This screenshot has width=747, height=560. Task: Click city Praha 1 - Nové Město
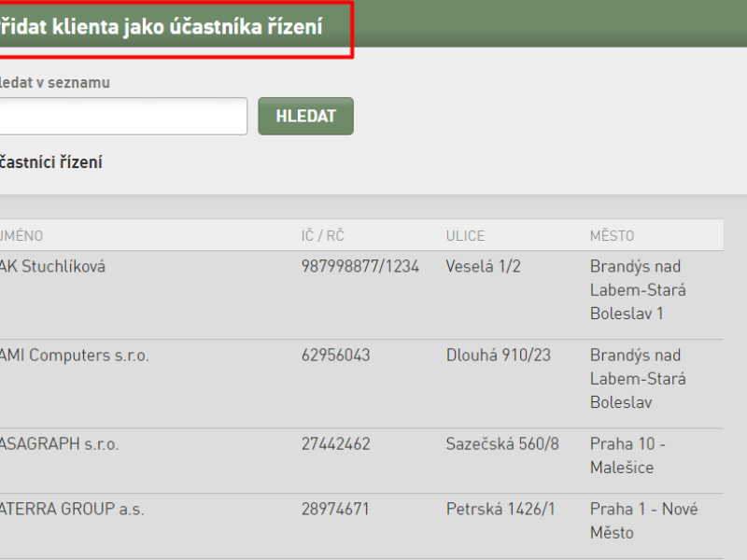pos(643,521)
